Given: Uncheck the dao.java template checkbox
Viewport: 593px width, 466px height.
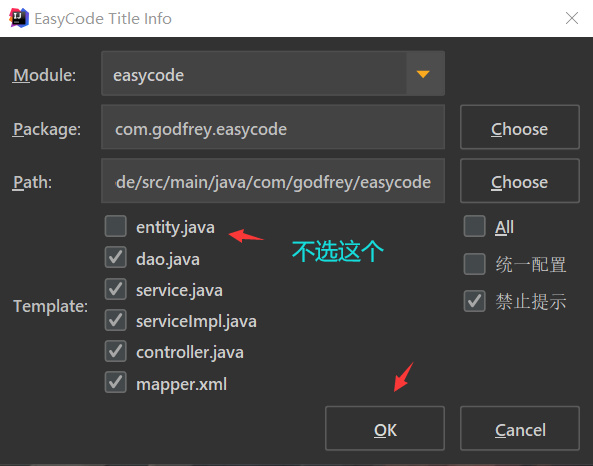Looking at the screenshot, I should (x=116, y=257).
